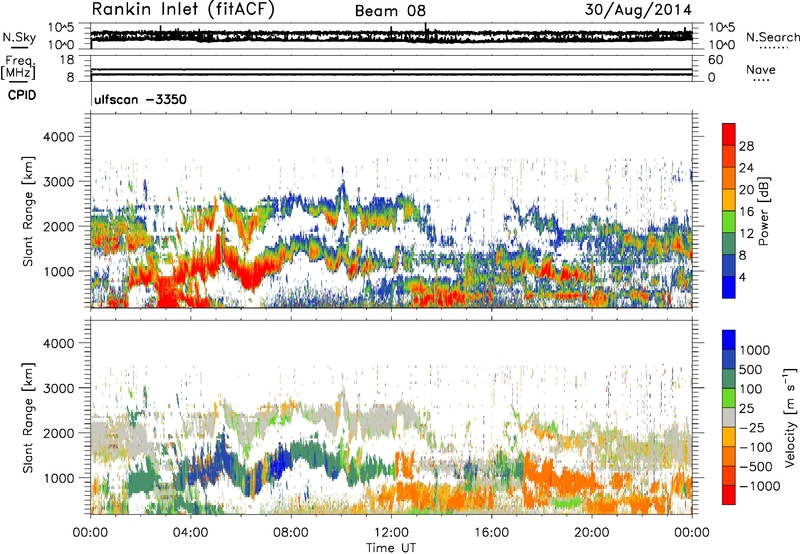Click the 'ulfscan -3350' CPID text

[x=140, y=99]
